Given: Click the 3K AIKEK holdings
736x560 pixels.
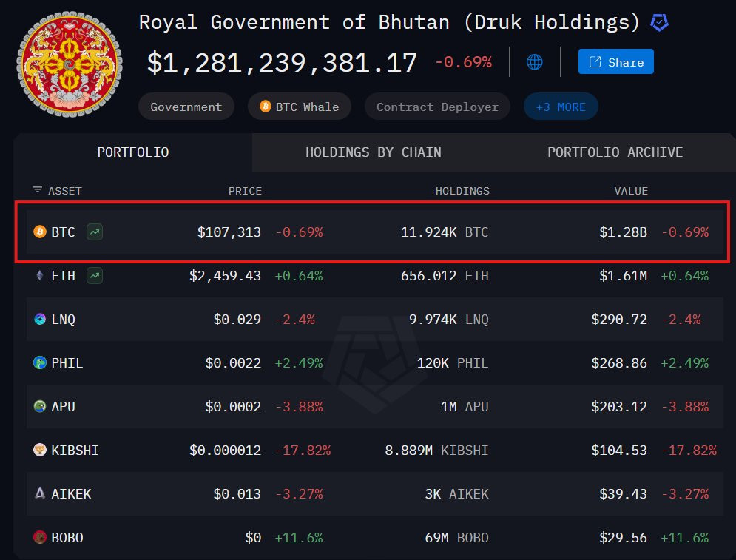Looking at the screenshot, I should click(x=456, y=494).
